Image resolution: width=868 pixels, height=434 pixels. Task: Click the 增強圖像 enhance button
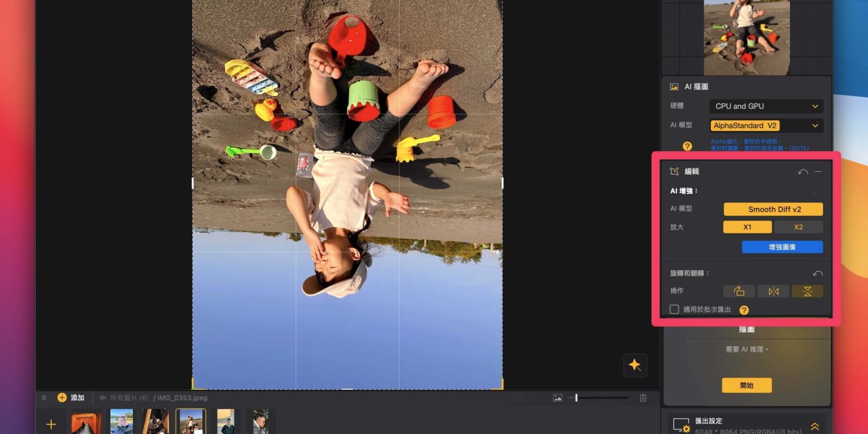[782, 247]
